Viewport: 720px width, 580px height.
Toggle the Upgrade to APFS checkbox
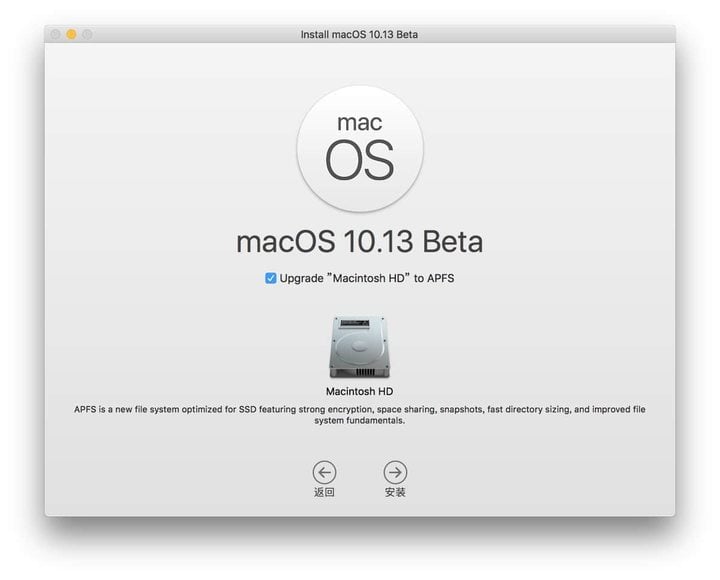coord(270,279)
